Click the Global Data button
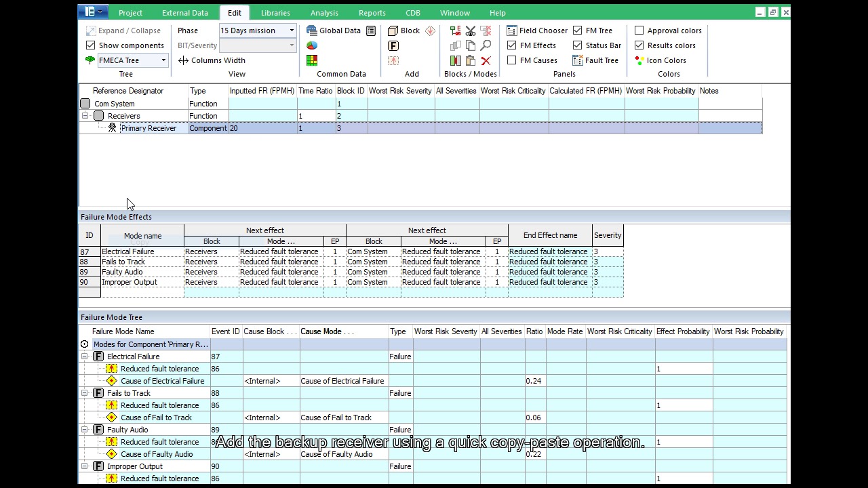This screenshot has height=488, width=868. 333,30
